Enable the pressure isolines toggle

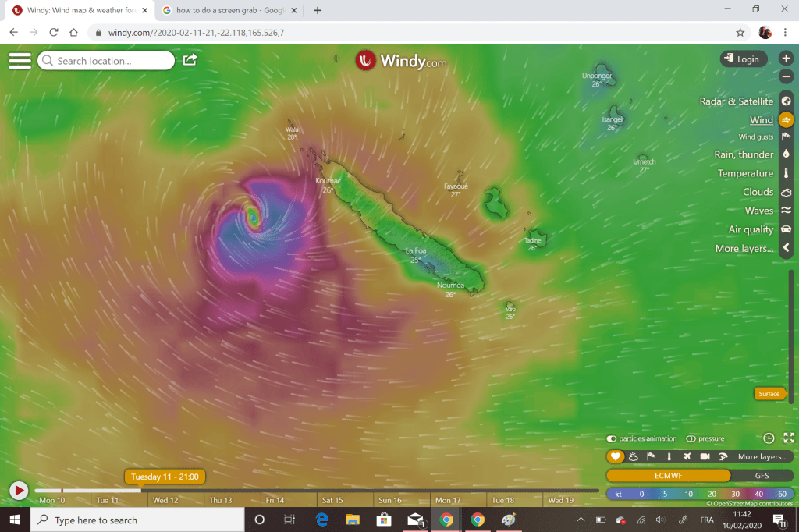(x=691, y=439)
